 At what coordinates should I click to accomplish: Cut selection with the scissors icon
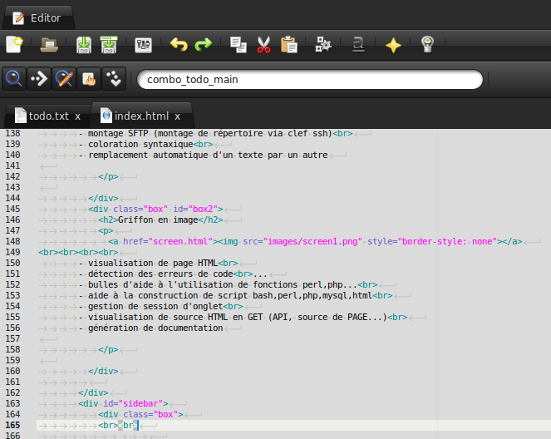pos(264,45)
